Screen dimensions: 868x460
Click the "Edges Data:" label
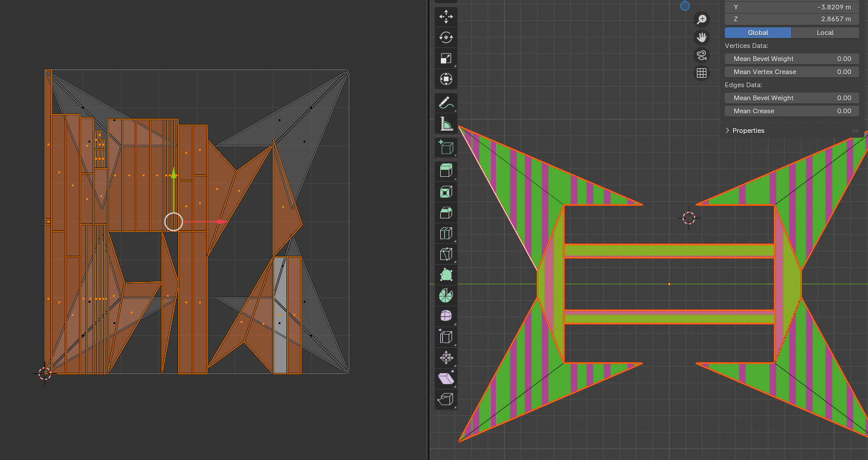click(x=743, y=85)
